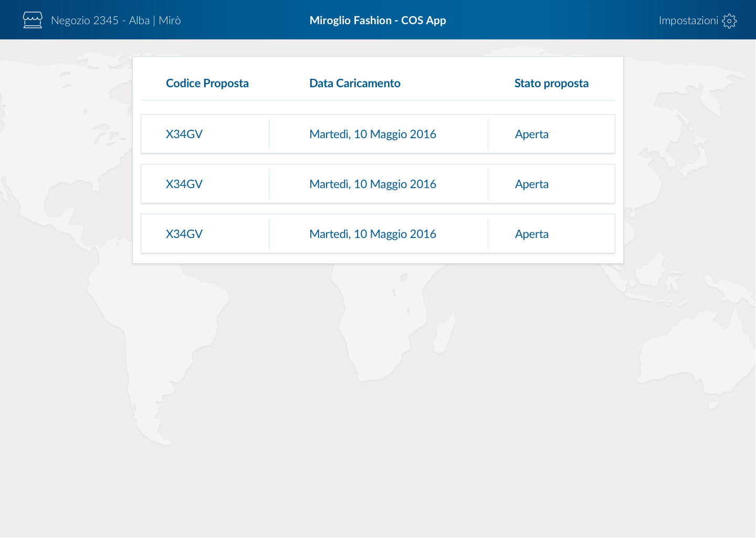Click Aperta status in the first row
Image resolution: width=756 pixels, height=538 pixels.
[532, 134]
